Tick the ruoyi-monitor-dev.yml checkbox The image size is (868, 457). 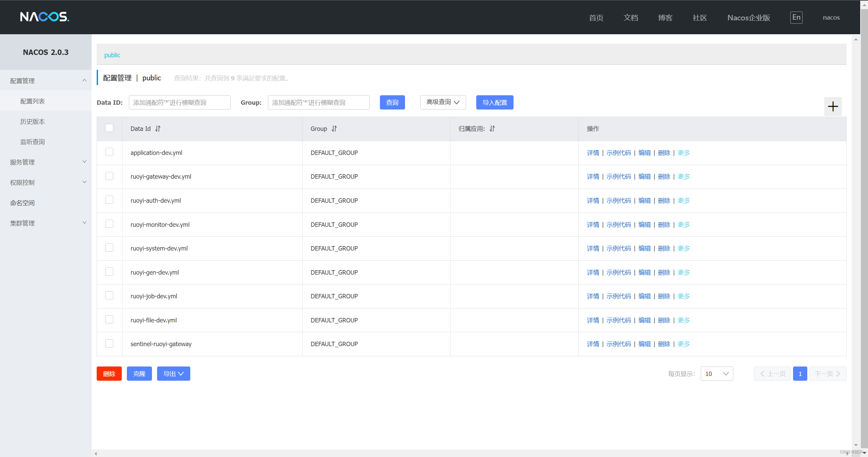click(x=109, y=224)
